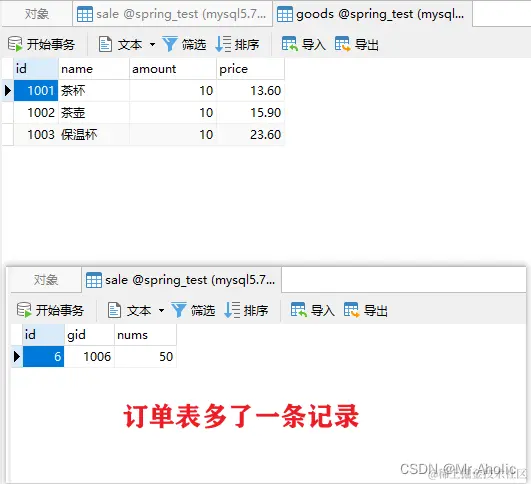Click the Import icon in lower sale window

point(299,310)
